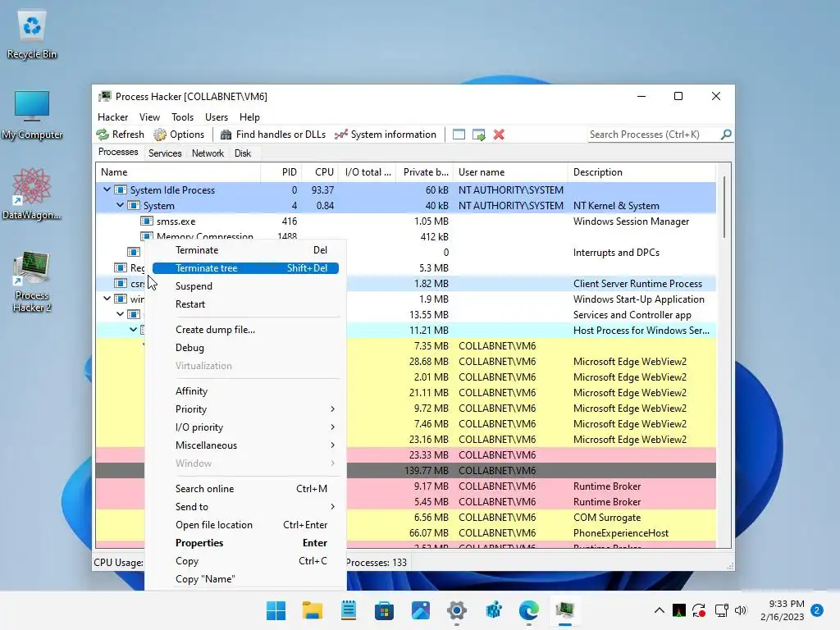The height and width of the screenshot is (630, 840).
Task: Open Process Hacker 2 desktop shortcut
Action: pos(32,282)
